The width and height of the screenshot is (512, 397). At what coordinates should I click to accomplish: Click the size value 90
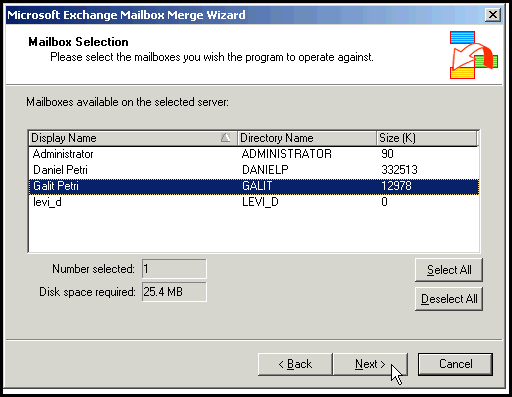387,154
